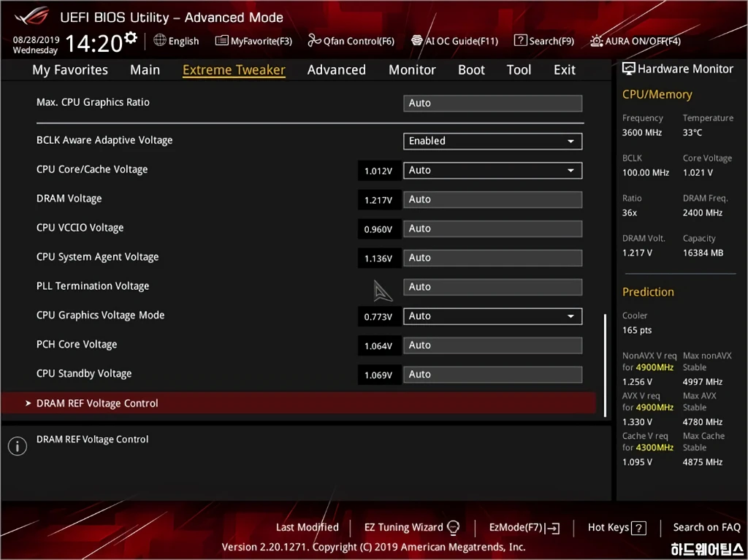Open the Advanced tab
748x560 pixels.
(336, 70)
